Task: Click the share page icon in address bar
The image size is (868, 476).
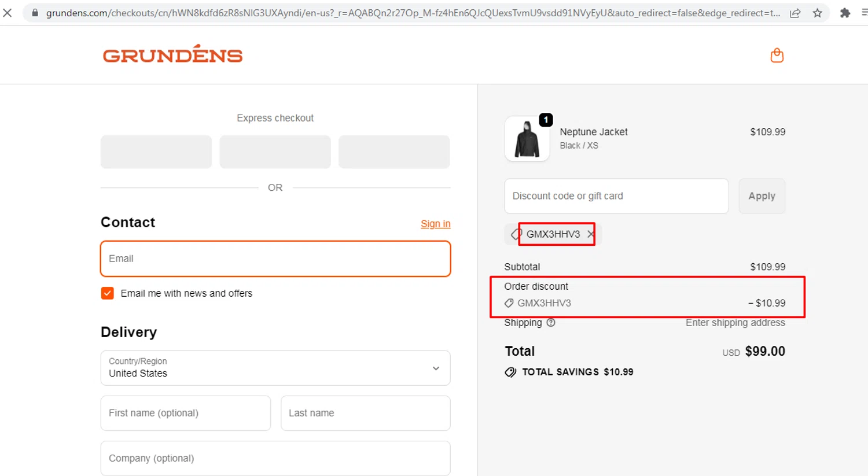Action: click(x=795, y=13)
